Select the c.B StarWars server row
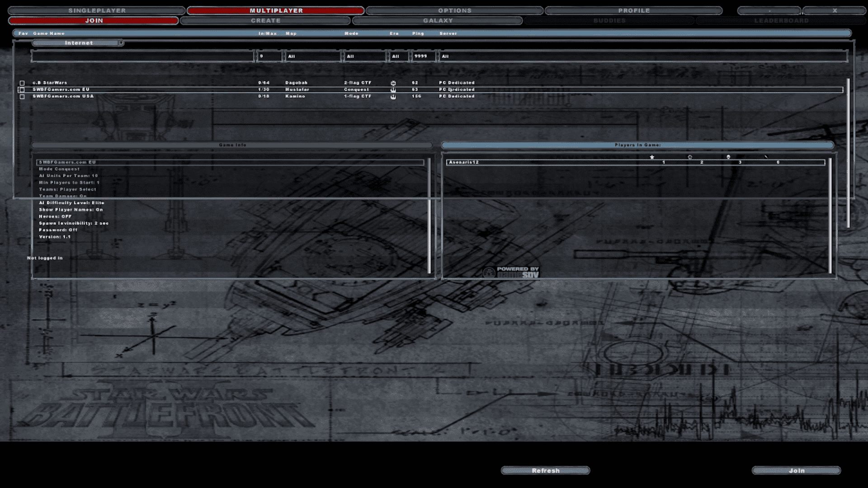This screenshot has height=488, width=868. tap(430, 83)
